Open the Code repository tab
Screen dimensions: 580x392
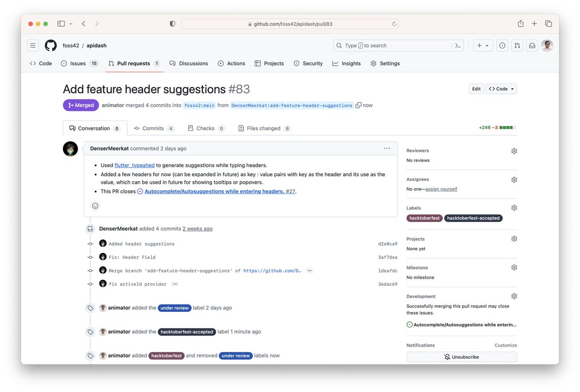point(41,63)
